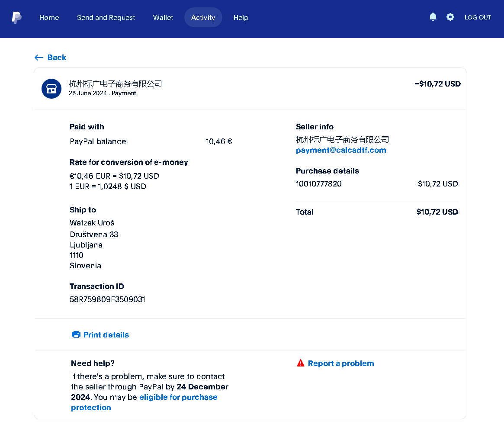Click exchange rate 1 EUR = 1,0248 $ USD
This screenshot has width=504, height=437.
point(108,186)
